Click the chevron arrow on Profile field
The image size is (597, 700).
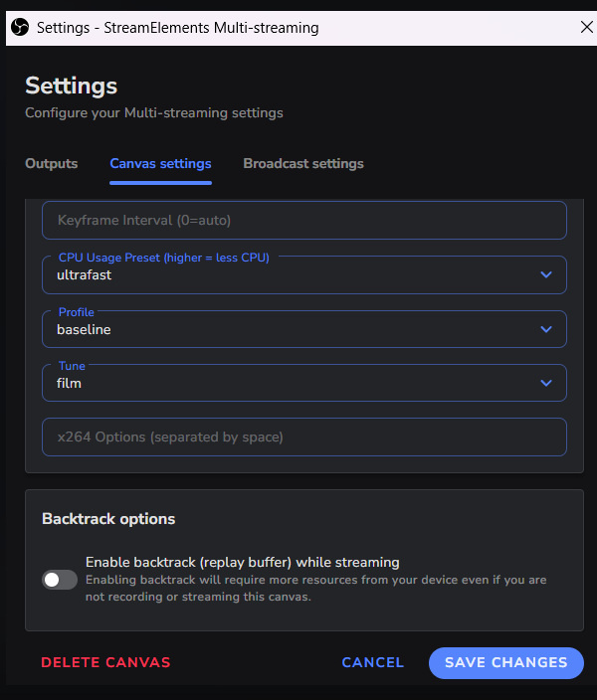(x=545, y=329)
